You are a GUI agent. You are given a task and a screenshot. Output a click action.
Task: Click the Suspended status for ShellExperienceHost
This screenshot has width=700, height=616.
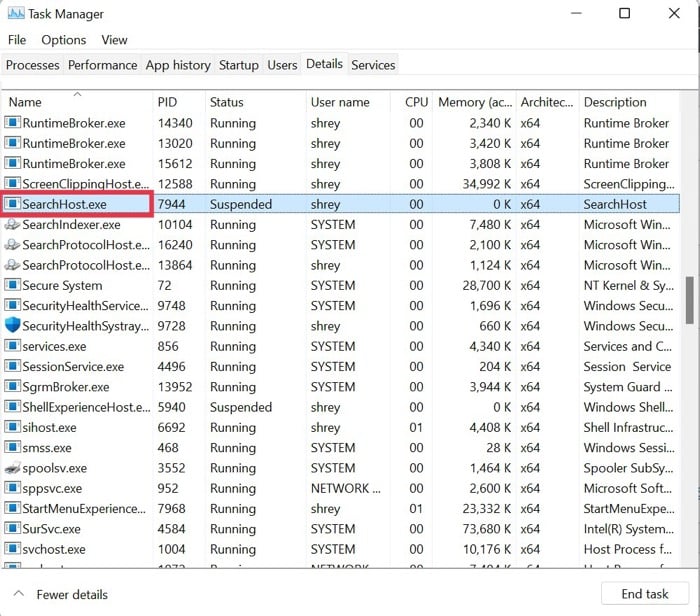[x=241, y=407]
